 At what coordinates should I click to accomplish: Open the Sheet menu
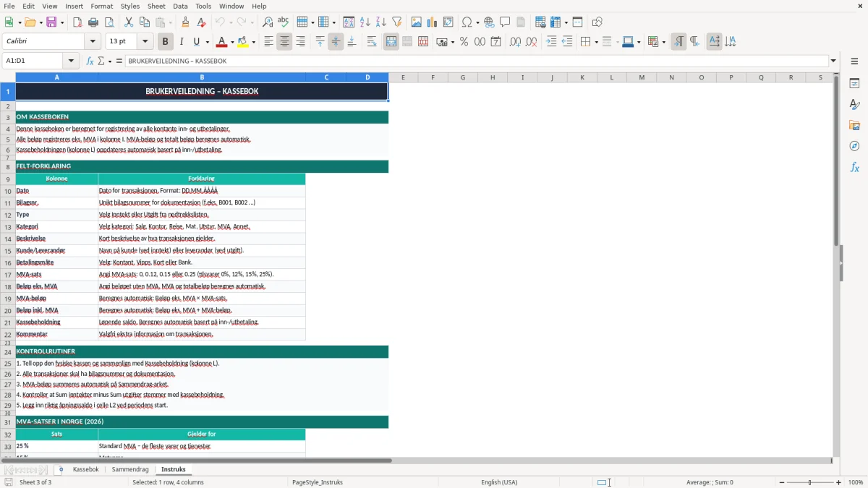point(156,6)
